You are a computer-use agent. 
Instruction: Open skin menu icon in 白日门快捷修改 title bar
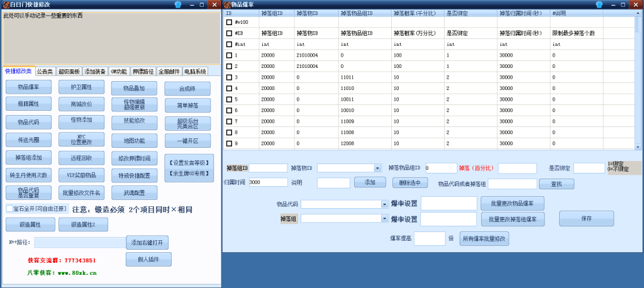click(178, 4)
